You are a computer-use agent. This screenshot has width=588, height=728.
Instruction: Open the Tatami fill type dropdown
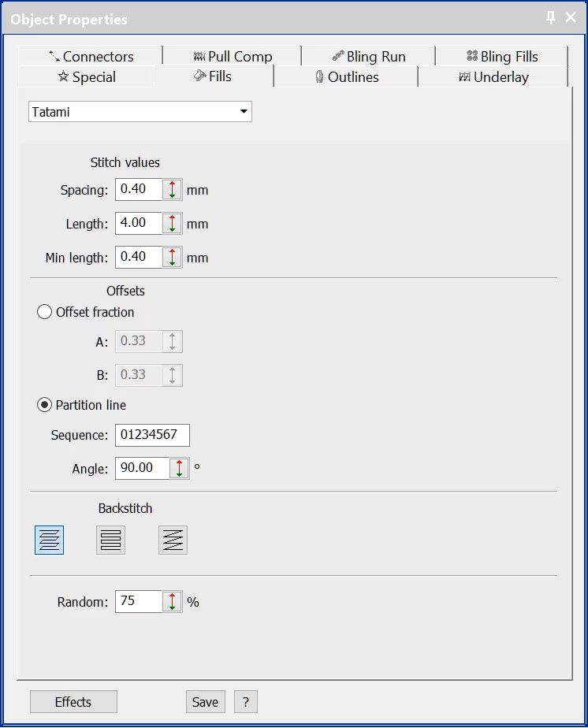(x=244, y=112)
